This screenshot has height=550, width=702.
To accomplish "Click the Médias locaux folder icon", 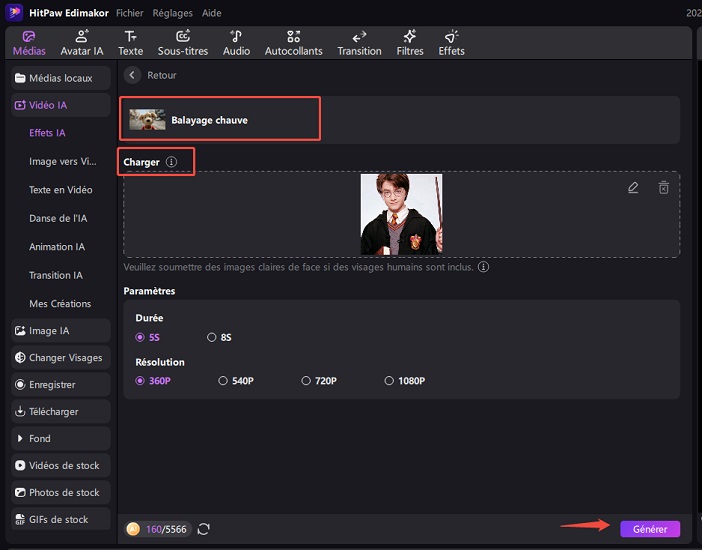I will 20,78.
